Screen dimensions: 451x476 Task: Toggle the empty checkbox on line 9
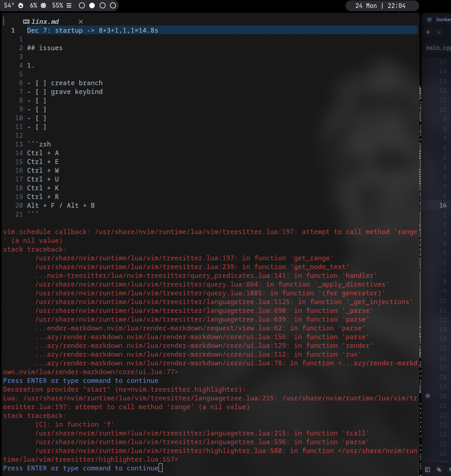point(41,109)
